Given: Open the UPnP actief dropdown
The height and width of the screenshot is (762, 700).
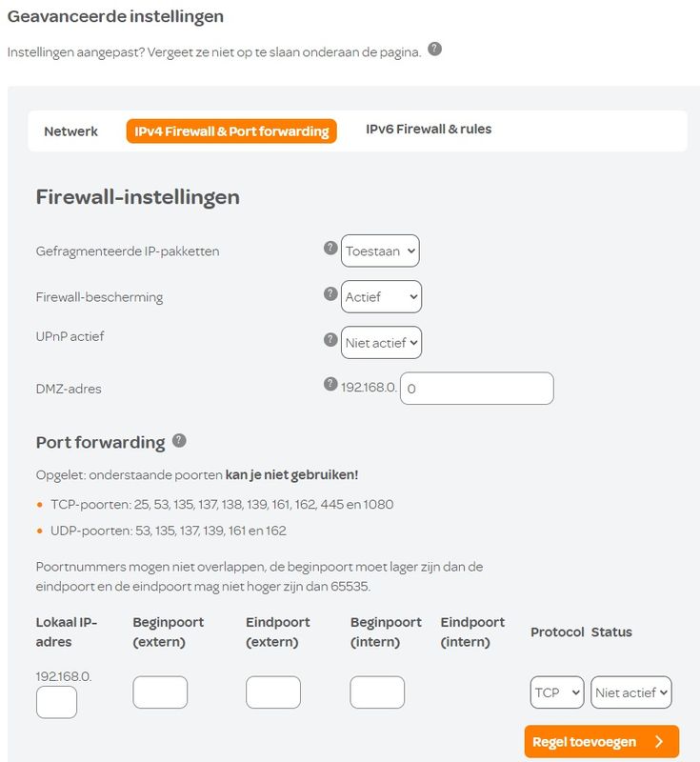Looking at the screenshot, I should [381, 342].
